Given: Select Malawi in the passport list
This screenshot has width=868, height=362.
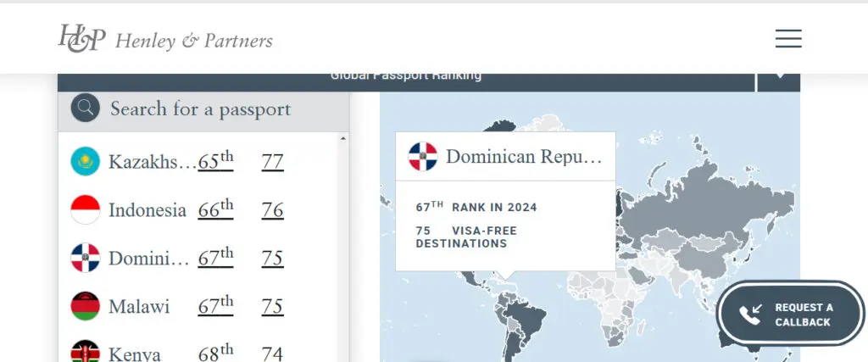Looking at the screenshot, I should tap(139, 306).
